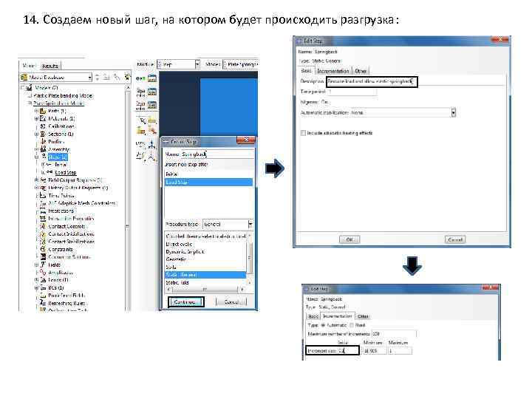This screenshot has width=532, height=399.
Task: Click the Amplitudes icon in model tree
Action: pyautogui.click(x=43, y=273)
